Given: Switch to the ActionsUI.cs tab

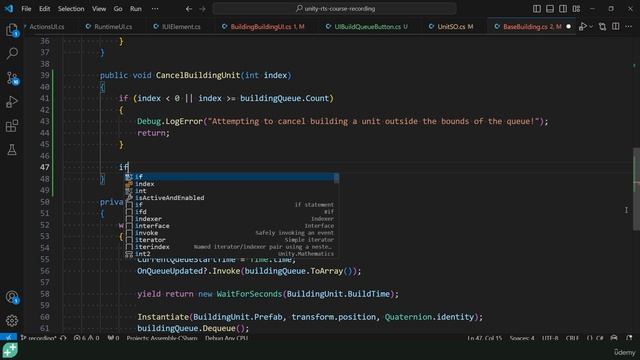Looking at the screenshot, I should click(x=46, y=27).
